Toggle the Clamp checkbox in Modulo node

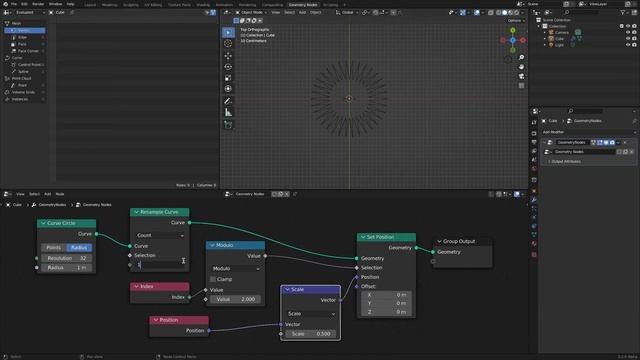point(213,280)
